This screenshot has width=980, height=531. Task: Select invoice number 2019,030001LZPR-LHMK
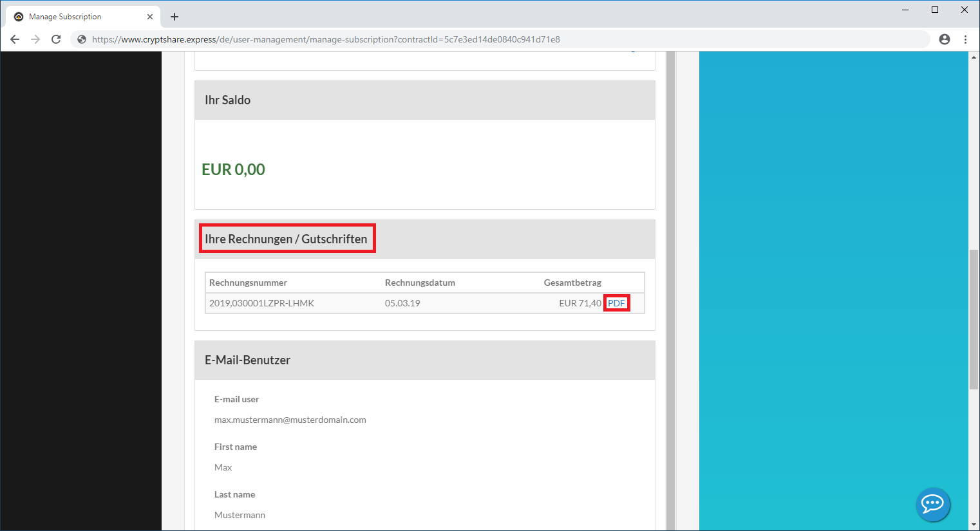pyautogui.click(x=261, y=303)
